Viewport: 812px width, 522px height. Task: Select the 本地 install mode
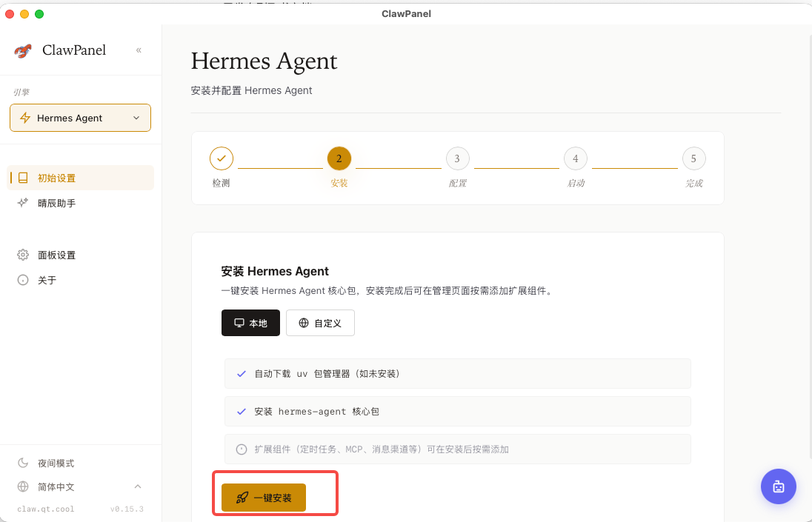[250, 323]
